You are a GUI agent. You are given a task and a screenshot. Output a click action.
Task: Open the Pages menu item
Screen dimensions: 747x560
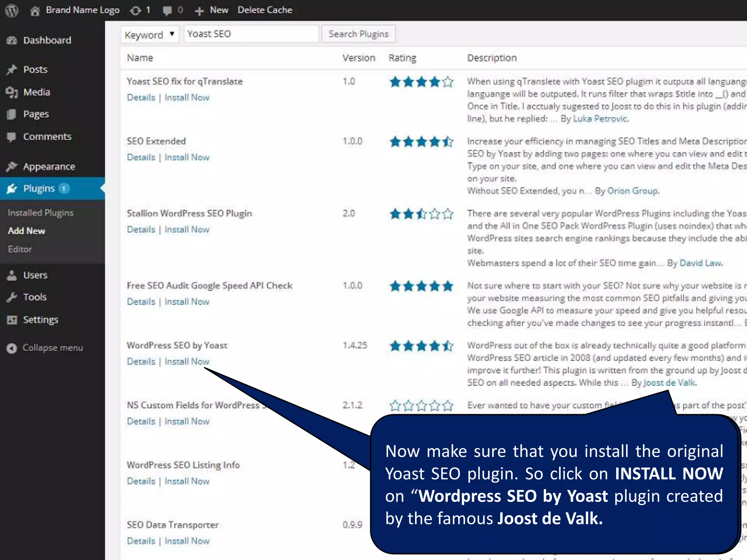coord(36,114)
